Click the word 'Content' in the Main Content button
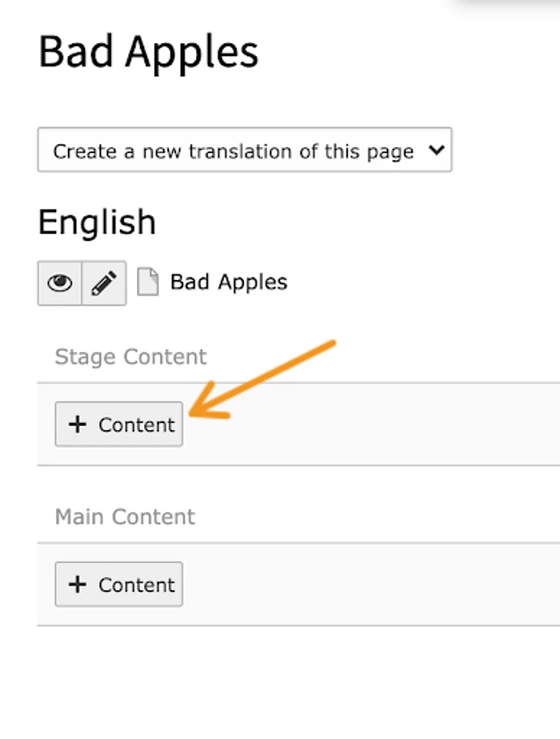 coord(136,586)
